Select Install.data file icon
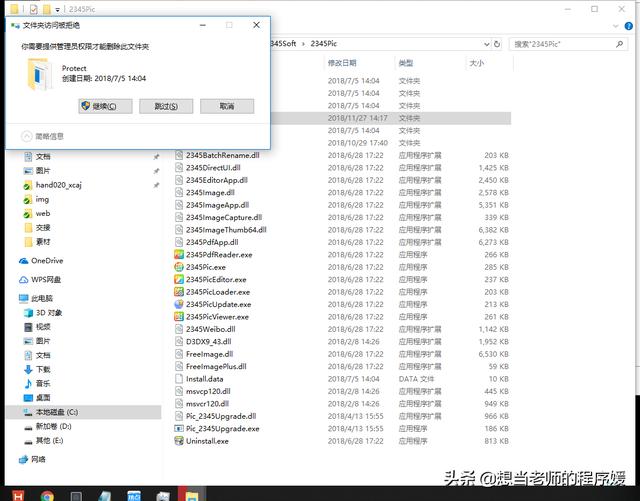Viewport: 640px width, 501px height. (179, 379)
